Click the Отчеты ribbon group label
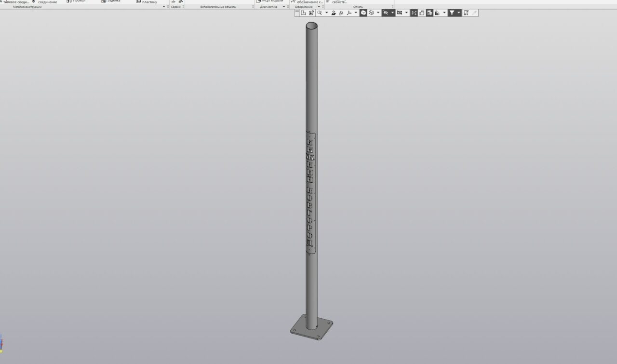This screenshot has width=617, height=364. click(358, 7)
